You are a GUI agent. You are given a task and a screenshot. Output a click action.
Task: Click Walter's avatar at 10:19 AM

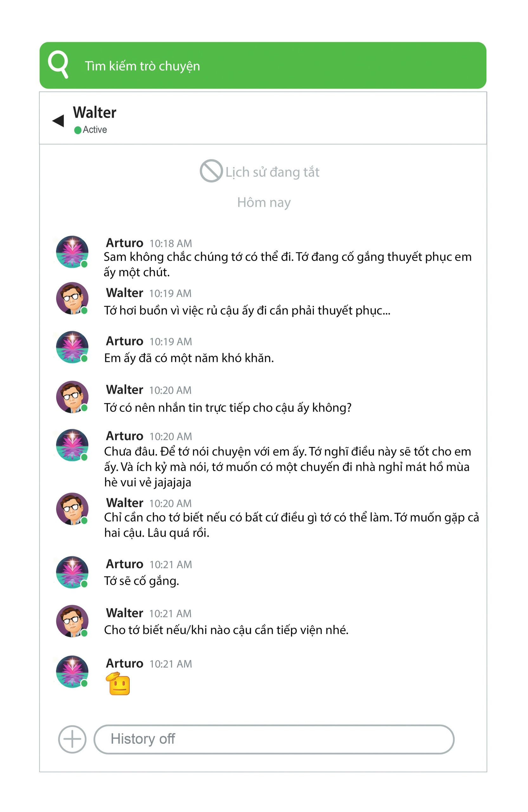[x=72, y=298]
